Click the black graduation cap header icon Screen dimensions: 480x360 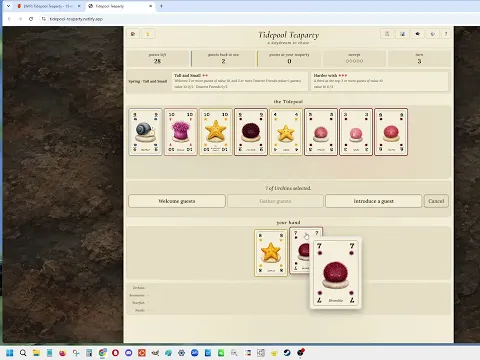[x=417, y=34]
